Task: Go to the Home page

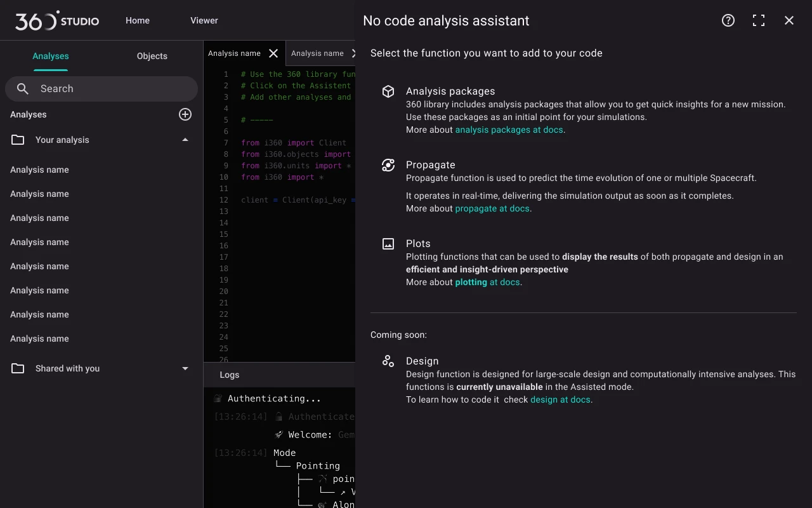Action: 138,20
